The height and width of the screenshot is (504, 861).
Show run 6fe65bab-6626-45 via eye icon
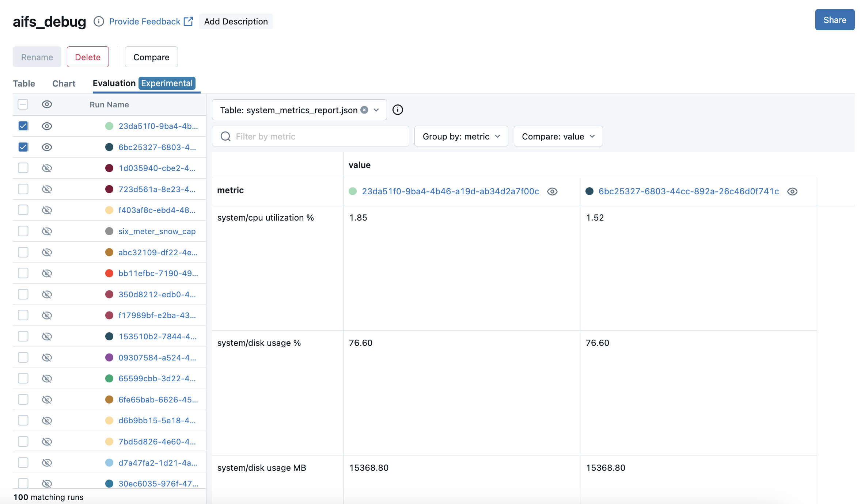[47, 400]
